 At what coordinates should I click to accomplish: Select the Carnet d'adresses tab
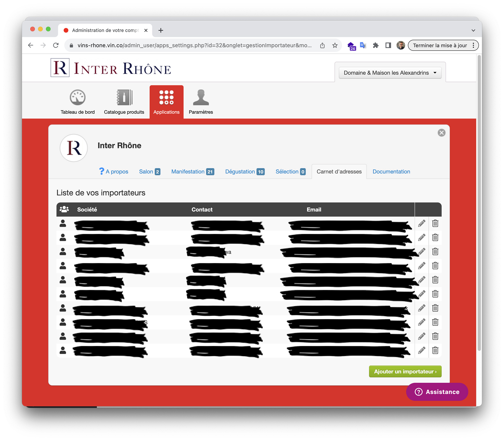[339, 171]
